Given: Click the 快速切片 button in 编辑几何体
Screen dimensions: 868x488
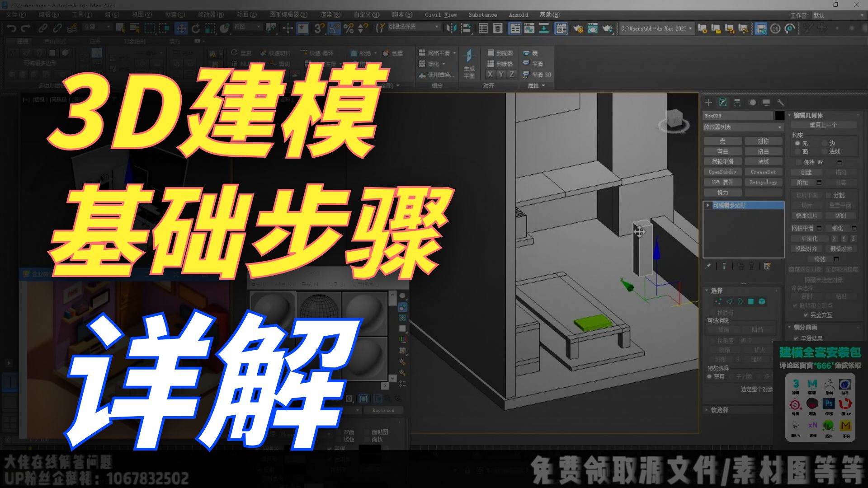Looking at the screenshot, I should click(x=807, y=216).
